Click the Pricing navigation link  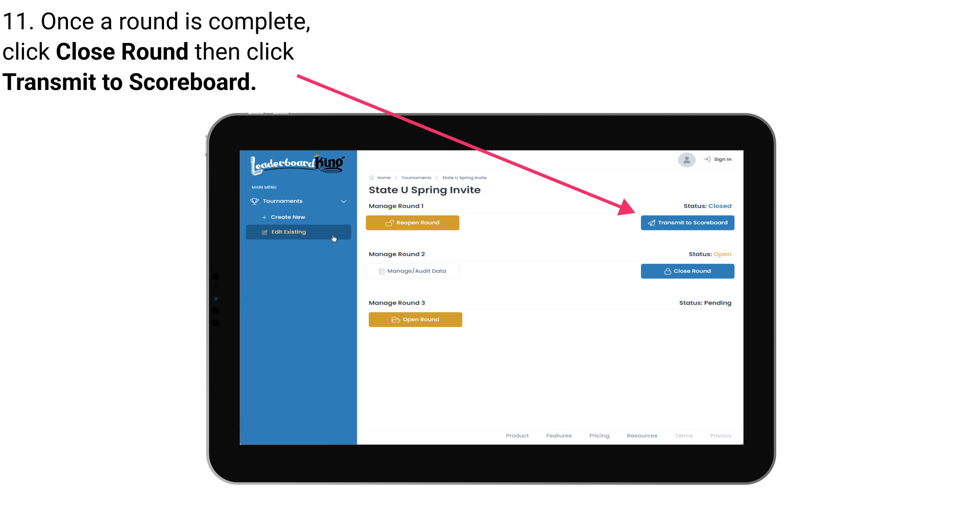[598, 435]
